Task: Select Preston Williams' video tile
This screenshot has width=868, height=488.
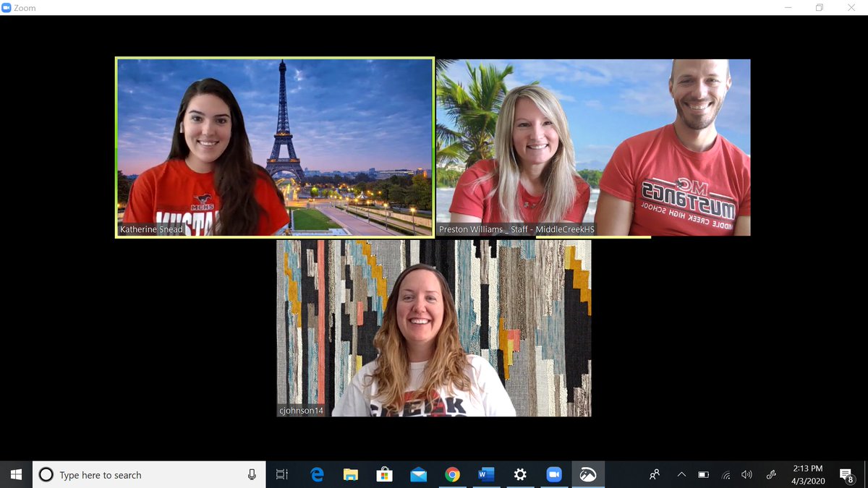Action: tap(593, 147)
